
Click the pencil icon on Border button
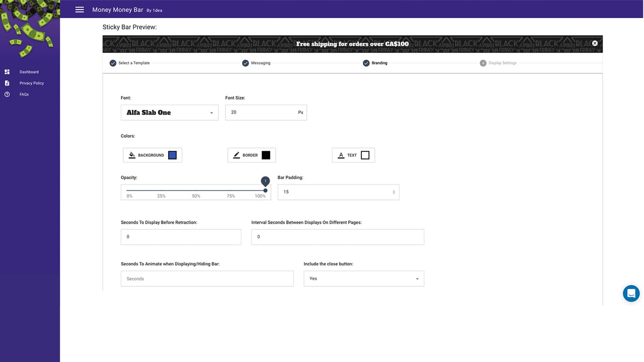tap(236, 155)
